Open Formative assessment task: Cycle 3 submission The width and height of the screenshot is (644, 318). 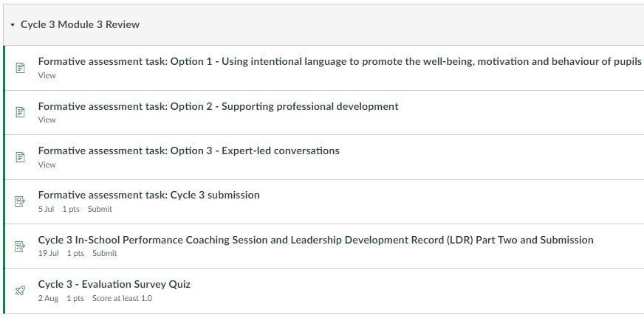point(148,195)
